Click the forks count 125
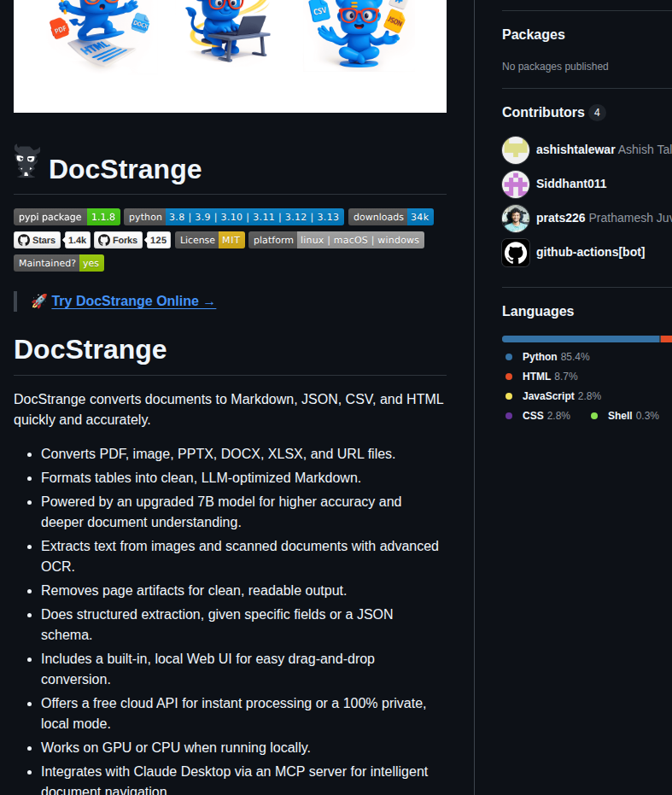This screenshot has height=795, width=672. pyautogui.click(x=158, y=240)
